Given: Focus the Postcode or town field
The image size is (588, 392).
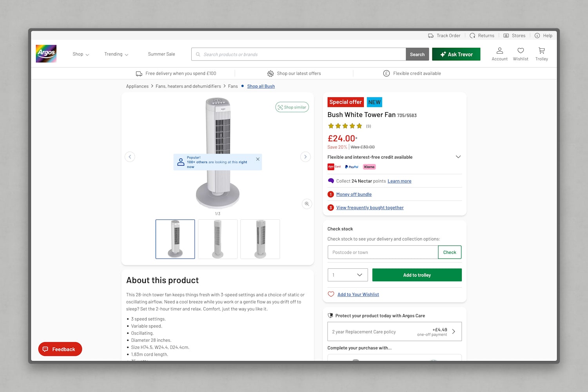Looking at the screenshot, I should coord(383,252).
